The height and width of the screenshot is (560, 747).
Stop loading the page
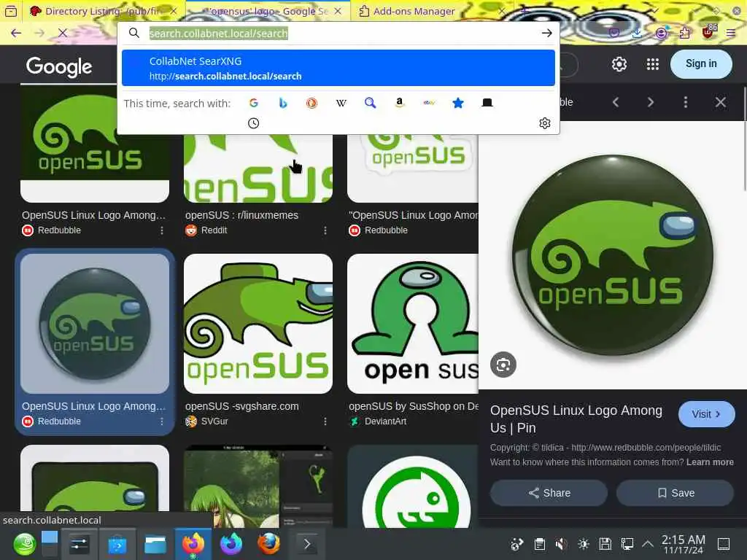point(63,33)
